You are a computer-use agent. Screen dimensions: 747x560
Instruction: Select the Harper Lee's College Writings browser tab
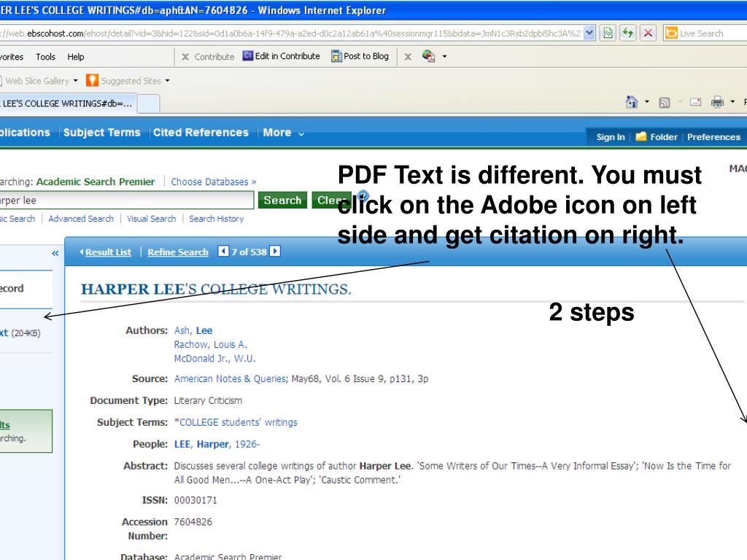pos(68,104)
